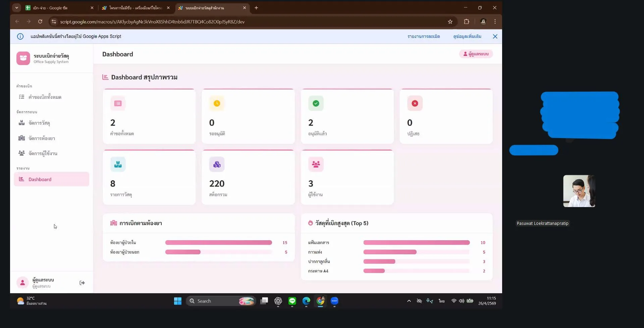This screenshot has height=328, width=644.
Task: Dismiss the Apps Script info banner
Action: pos(495,37)
